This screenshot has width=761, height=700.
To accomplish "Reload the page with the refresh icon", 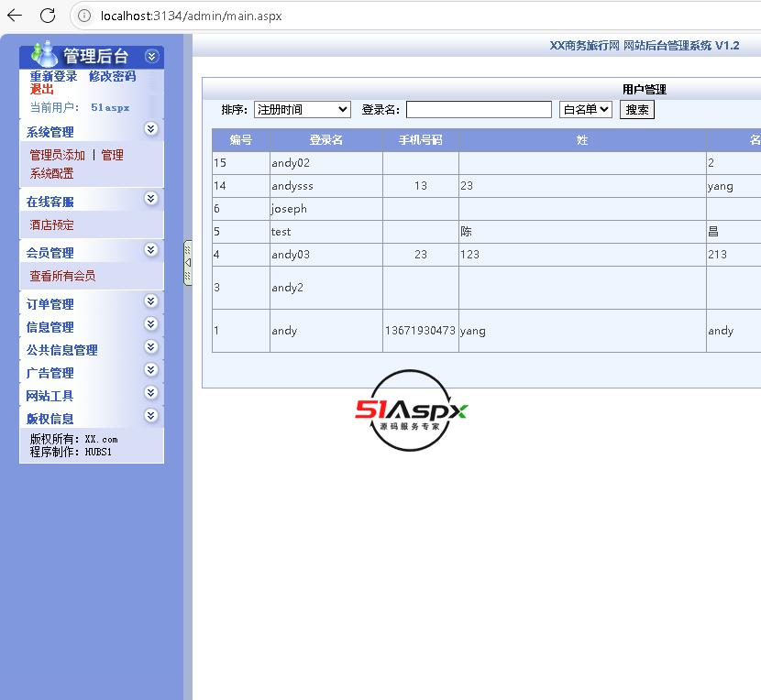I will 48,16.
